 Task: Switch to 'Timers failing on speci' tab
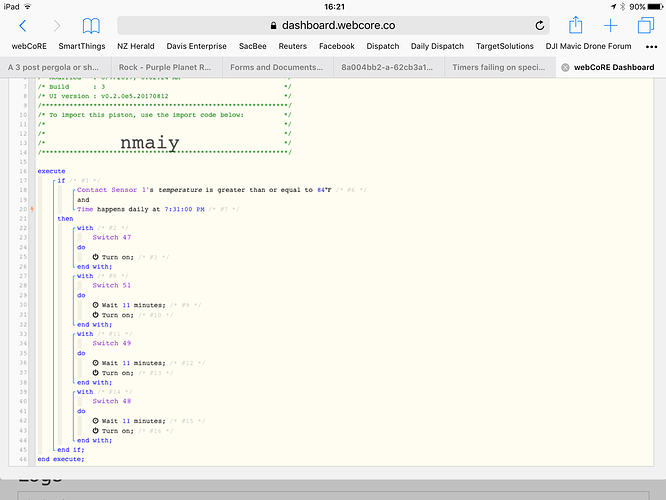(x=500, y=68)
